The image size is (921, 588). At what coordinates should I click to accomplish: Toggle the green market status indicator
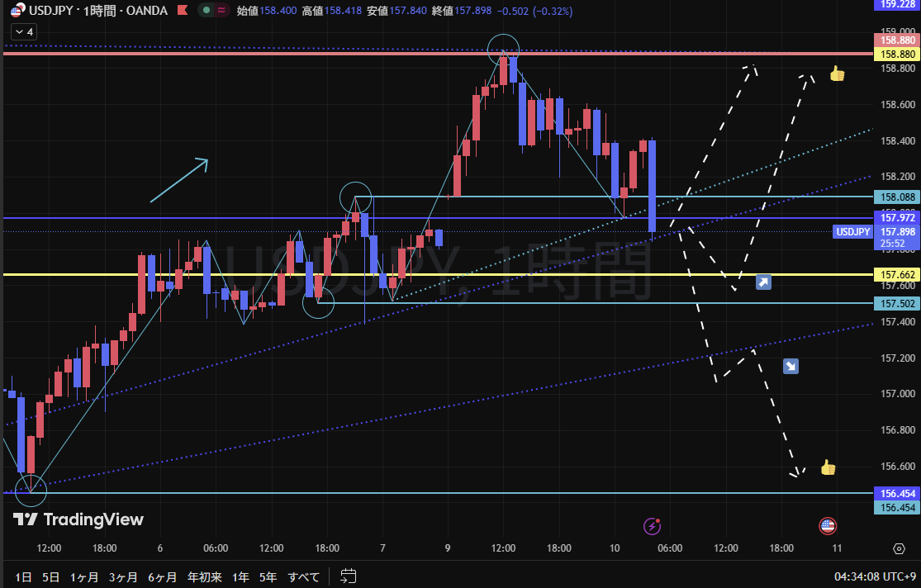206,11
